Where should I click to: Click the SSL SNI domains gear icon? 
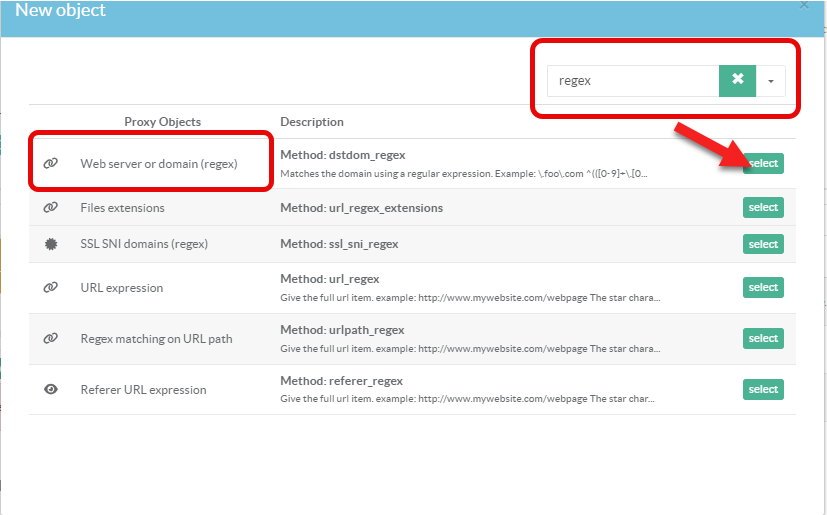(50, 244)
